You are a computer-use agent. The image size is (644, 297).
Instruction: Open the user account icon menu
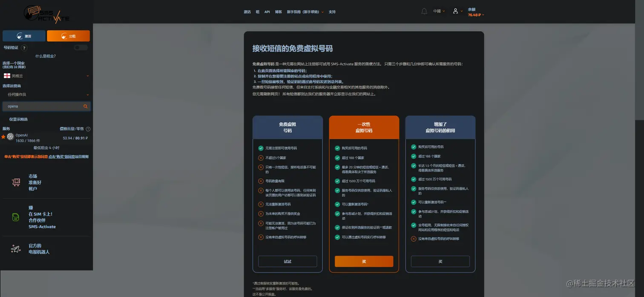coord(455,11)
